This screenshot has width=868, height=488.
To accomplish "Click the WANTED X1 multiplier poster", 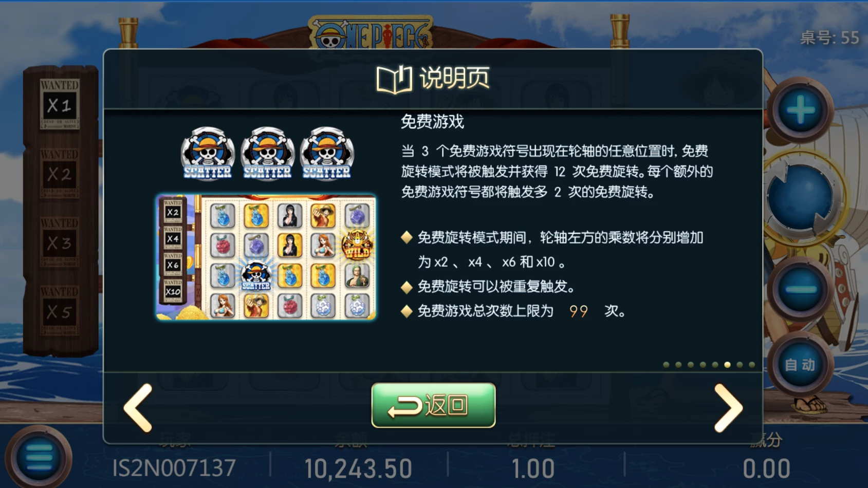I will click(60, 104).
